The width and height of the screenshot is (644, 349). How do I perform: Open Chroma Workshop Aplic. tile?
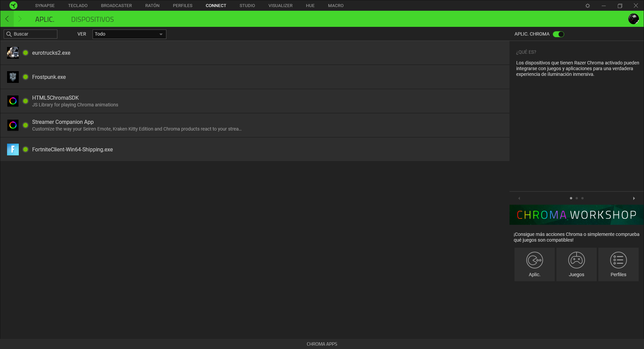tap(535, 264)
